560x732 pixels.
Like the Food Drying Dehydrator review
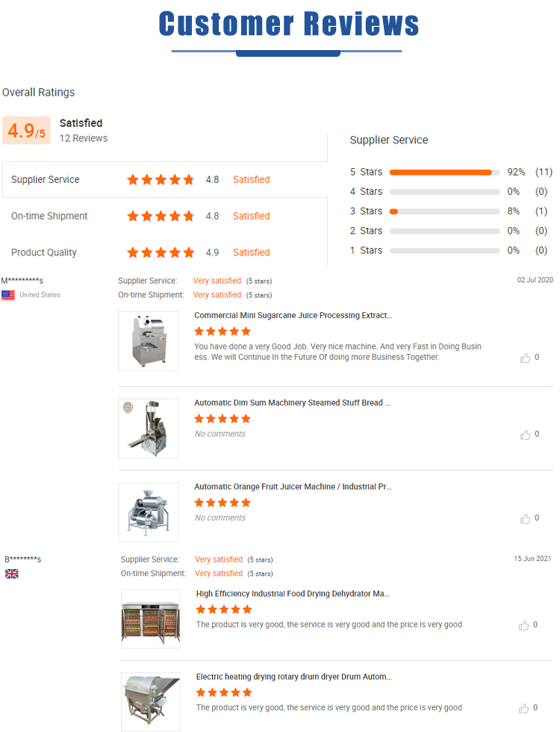click(x=524, y=625)
